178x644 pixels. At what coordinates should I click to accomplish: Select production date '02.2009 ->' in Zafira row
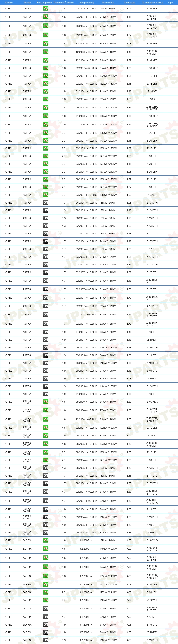point(86,549)
